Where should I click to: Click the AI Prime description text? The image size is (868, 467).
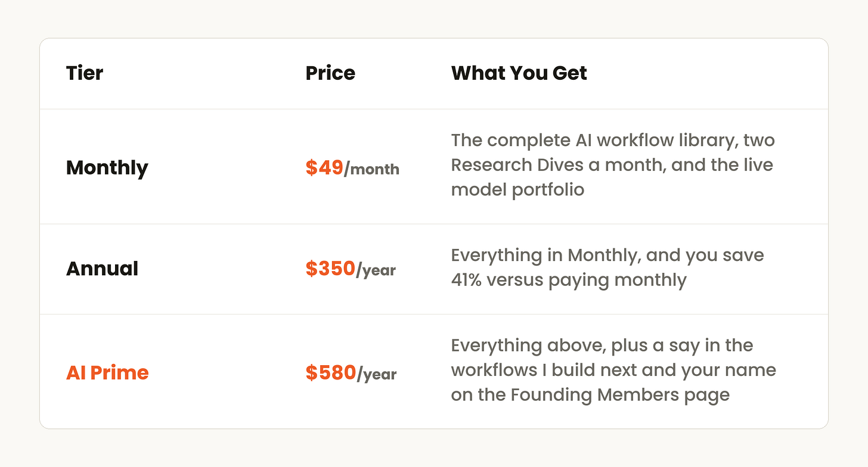pyautogui.click(x=613, y=371)
